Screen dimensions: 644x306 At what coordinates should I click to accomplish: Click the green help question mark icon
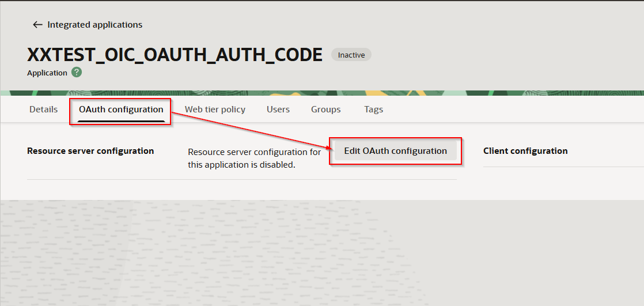[77, 73]
